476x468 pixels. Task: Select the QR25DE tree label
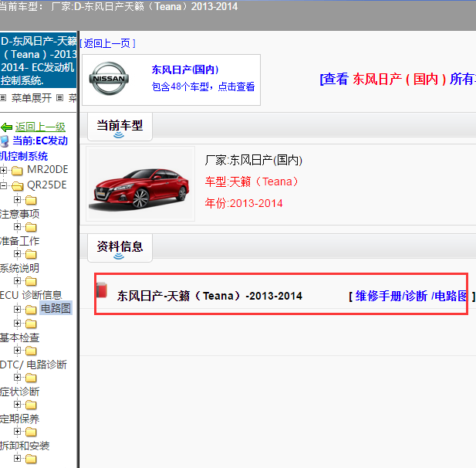(47, 185)
